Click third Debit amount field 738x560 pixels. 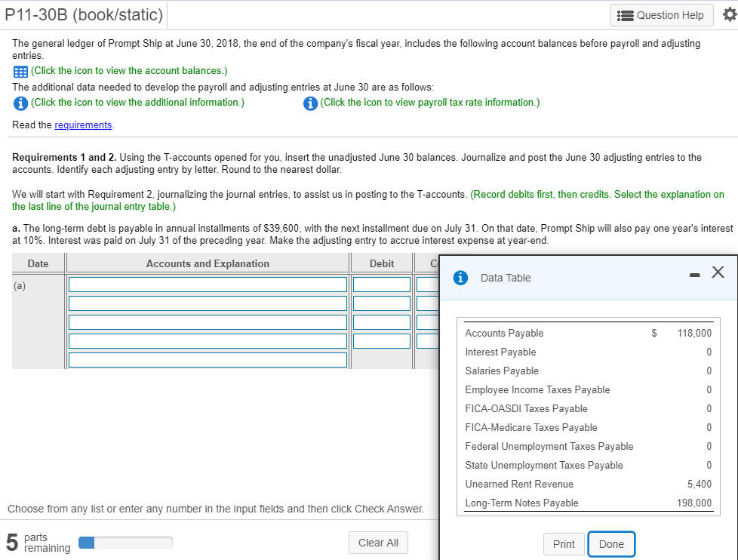pos(382,322)
